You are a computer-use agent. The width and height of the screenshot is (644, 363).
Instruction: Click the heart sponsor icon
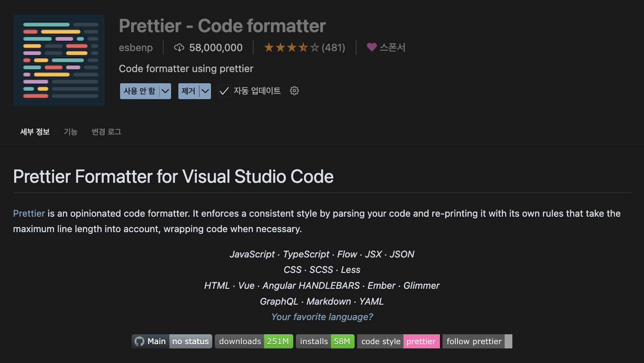point(372,47)
